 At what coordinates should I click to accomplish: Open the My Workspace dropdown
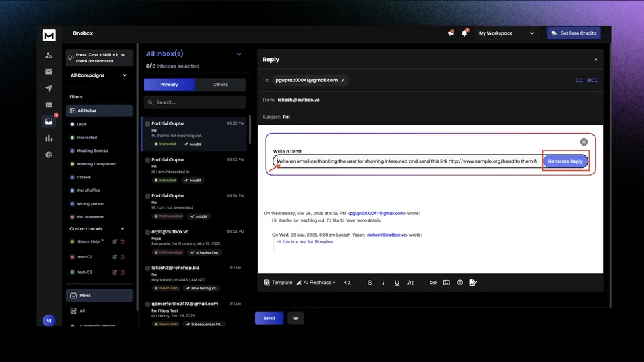point(506,33)
